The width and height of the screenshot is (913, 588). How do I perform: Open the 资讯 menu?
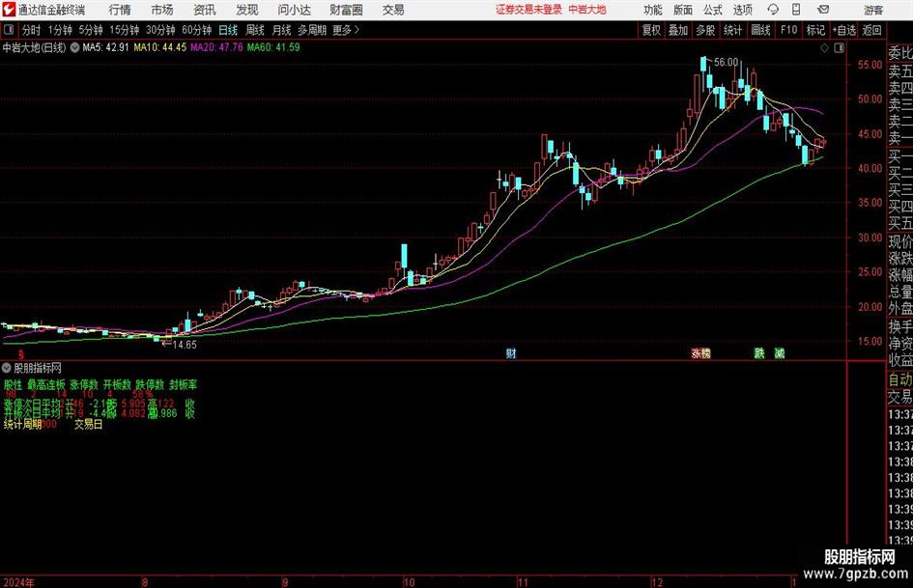pyautogui.click(x=205, y=10)
